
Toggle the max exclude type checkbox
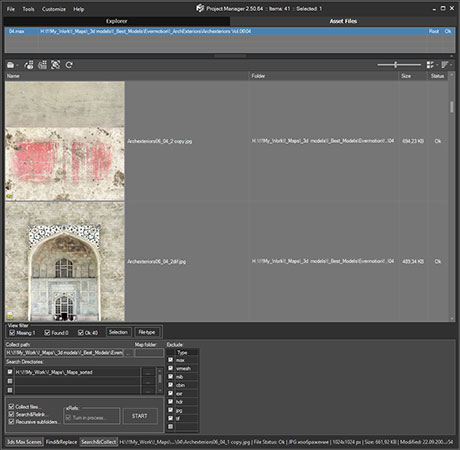click(171, 360)
